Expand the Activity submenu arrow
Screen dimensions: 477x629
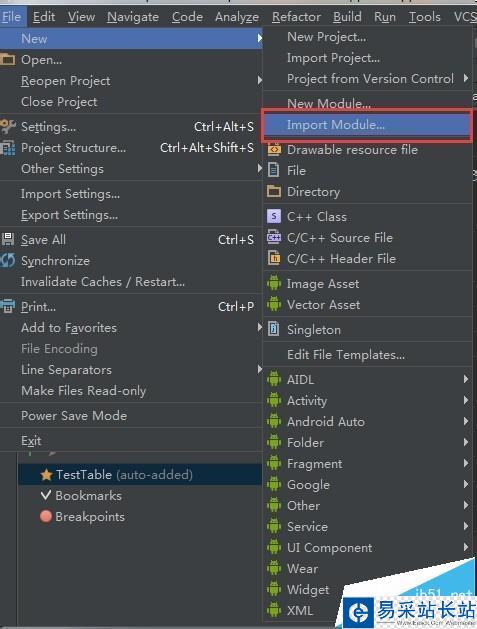(x=465, y=400)
